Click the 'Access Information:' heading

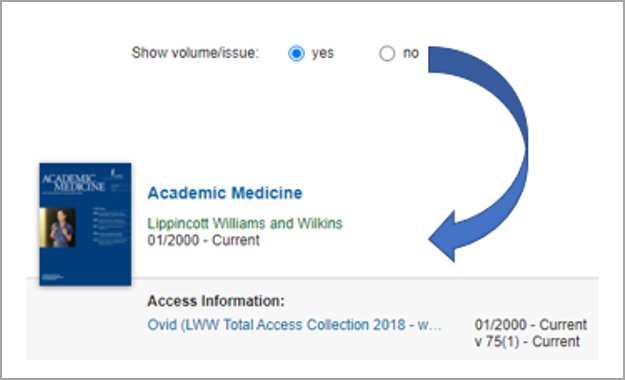(216, 301)
